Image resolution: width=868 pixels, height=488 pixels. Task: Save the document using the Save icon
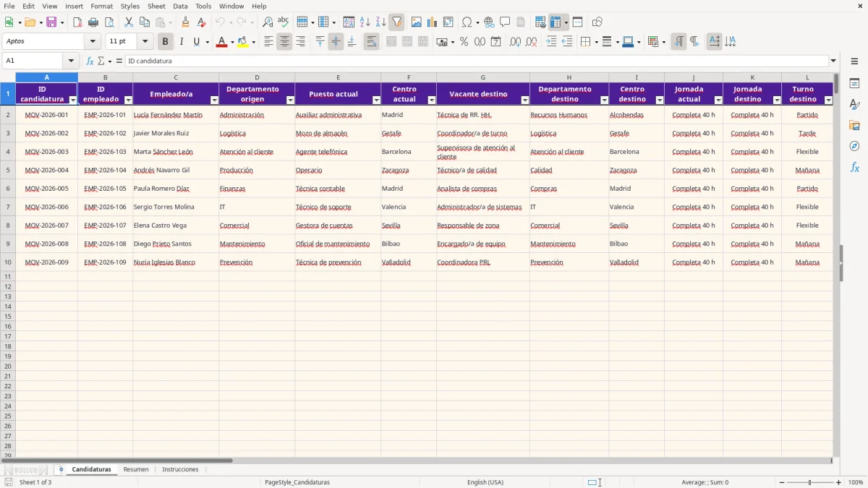click(x=51, y=22)
